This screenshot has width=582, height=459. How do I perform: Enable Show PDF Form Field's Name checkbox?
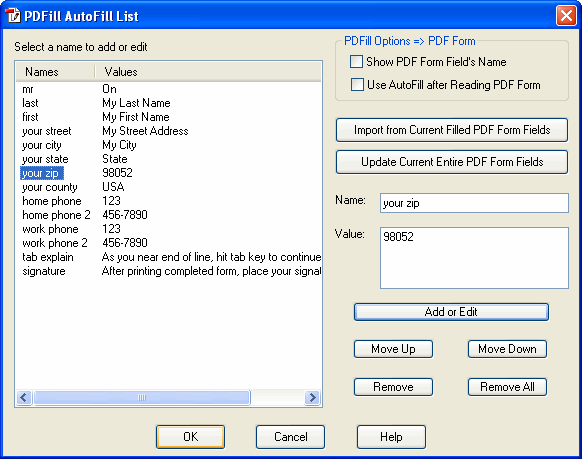click(356, 62)
